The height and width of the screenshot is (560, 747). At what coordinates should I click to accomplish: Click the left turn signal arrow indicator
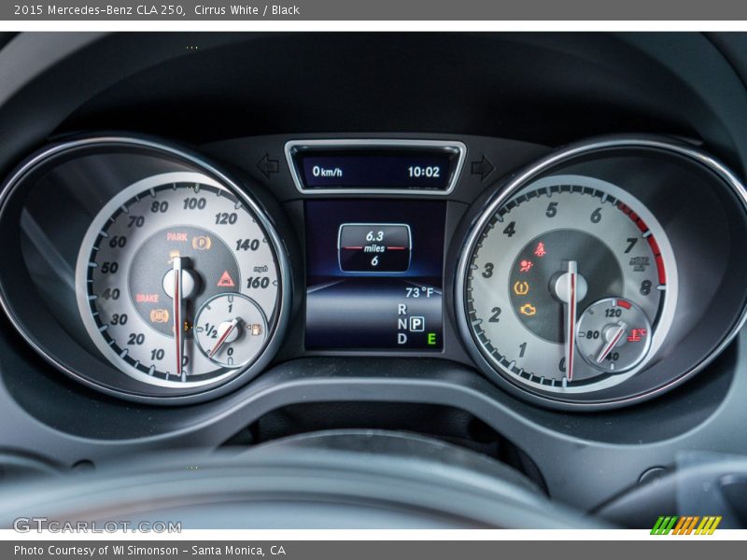(268, 166)
